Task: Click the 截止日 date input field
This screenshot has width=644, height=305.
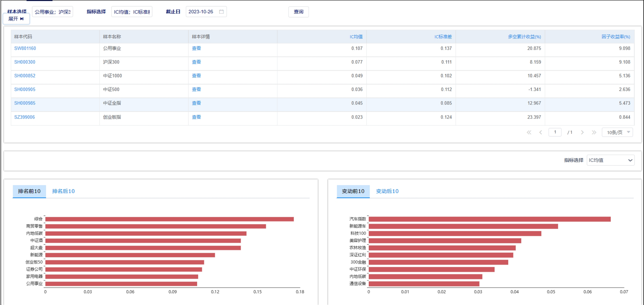Action: (x=206, y=12)
